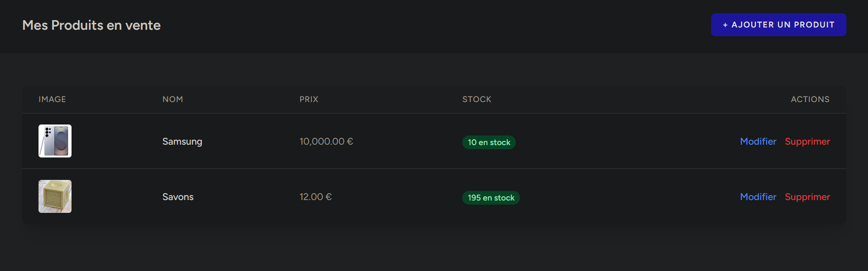The image size is (868, 271).
Task: Click Supprimer for the Samsung product
Action: pos(807,141)
